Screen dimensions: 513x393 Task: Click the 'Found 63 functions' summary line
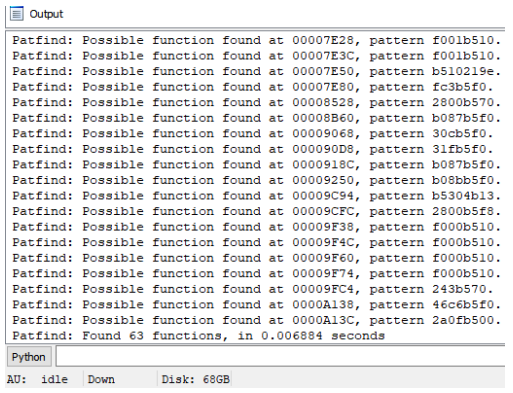(199, 336)
